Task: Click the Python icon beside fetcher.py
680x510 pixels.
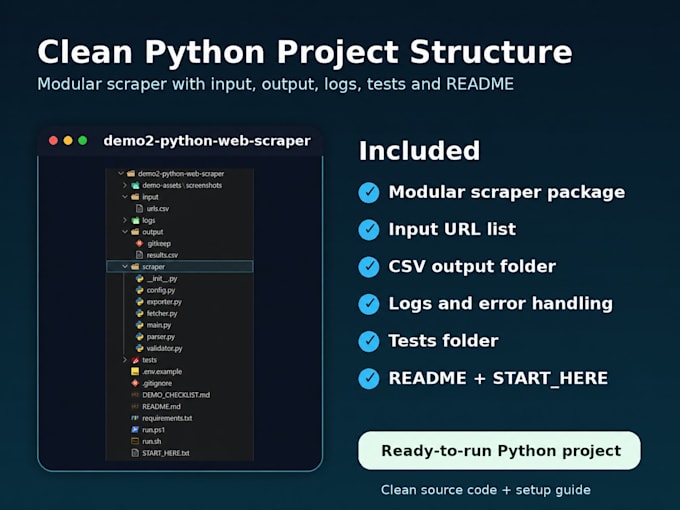Action: click(x=140, y=313)
